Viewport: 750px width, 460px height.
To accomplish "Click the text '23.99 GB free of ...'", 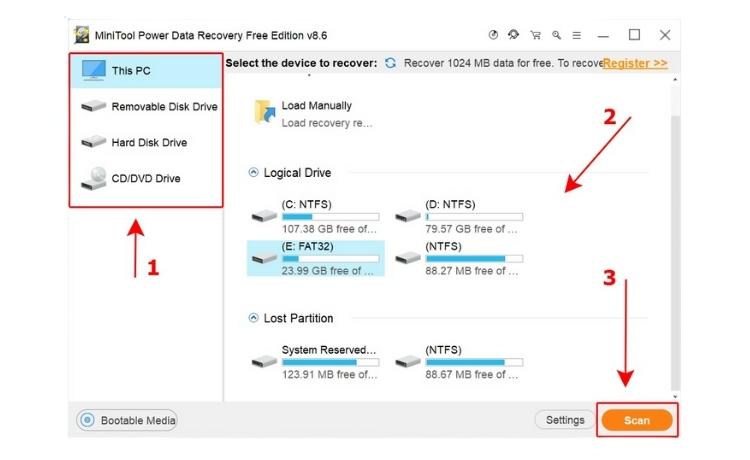I will click(327, 271).
